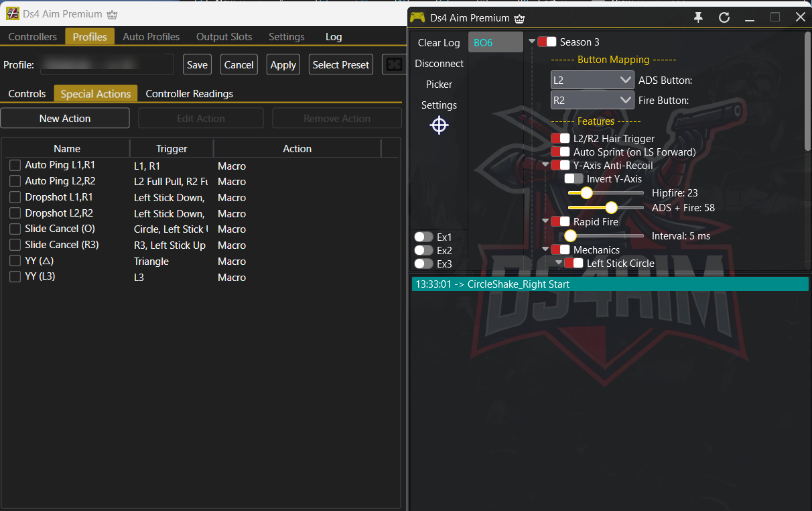Check the Dropshot L1,R1 checkbox
The height and width of the screenshot is (511, 812).
[15, 197]
